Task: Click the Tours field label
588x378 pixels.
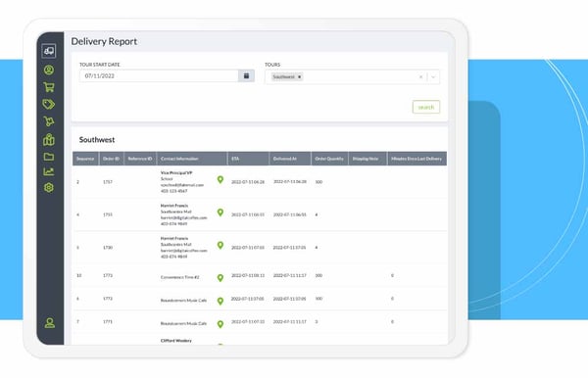Action: point(272,65)
